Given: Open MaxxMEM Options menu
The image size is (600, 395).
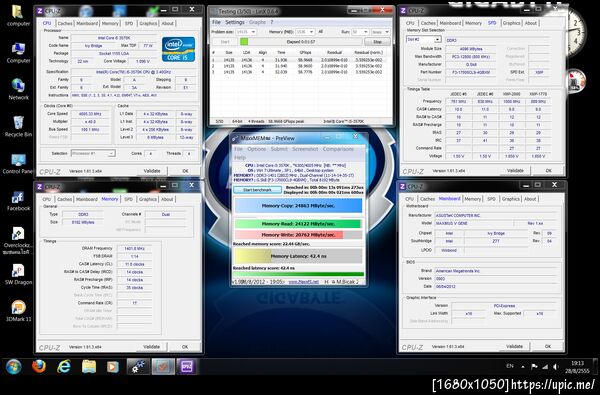Looking at the screenshot, I should tap(256, 149).
